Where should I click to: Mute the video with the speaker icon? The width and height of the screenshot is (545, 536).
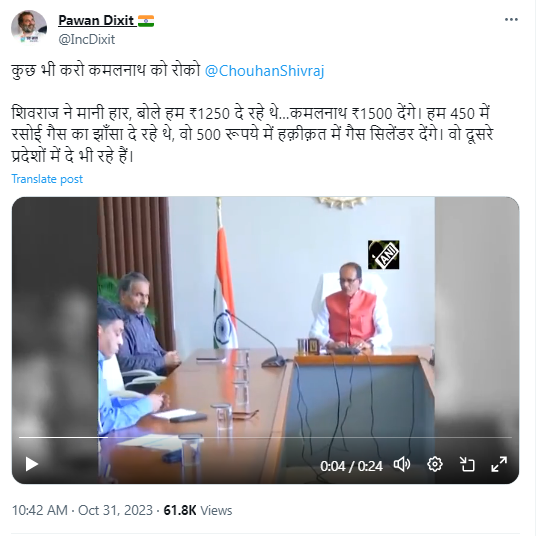(x=402, y=464)
